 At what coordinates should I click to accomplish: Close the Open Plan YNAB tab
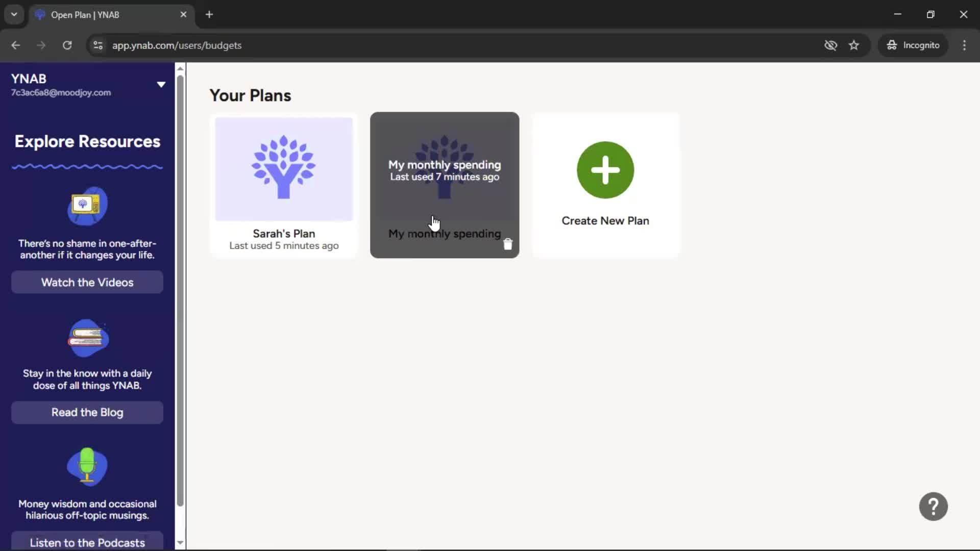coord(183,14)
